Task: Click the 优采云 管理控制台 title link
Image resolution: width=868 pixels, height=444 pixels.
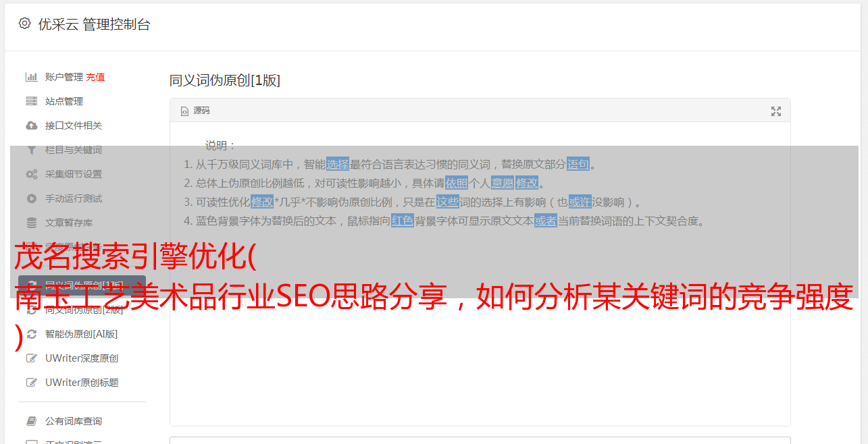Action: pyautogui.click(x=94, y=24)
